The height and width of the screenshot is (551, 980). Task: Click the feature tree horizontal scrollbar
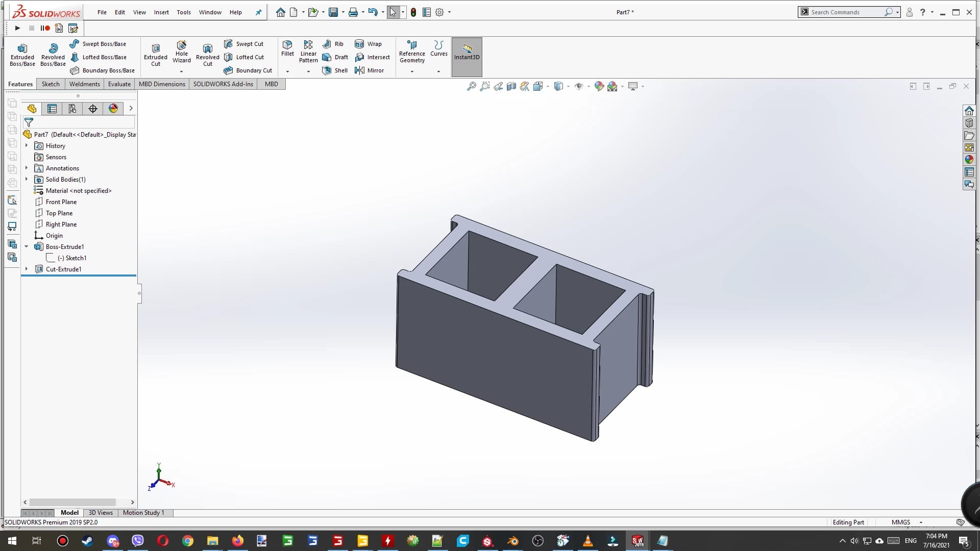[x=72, y=502]
